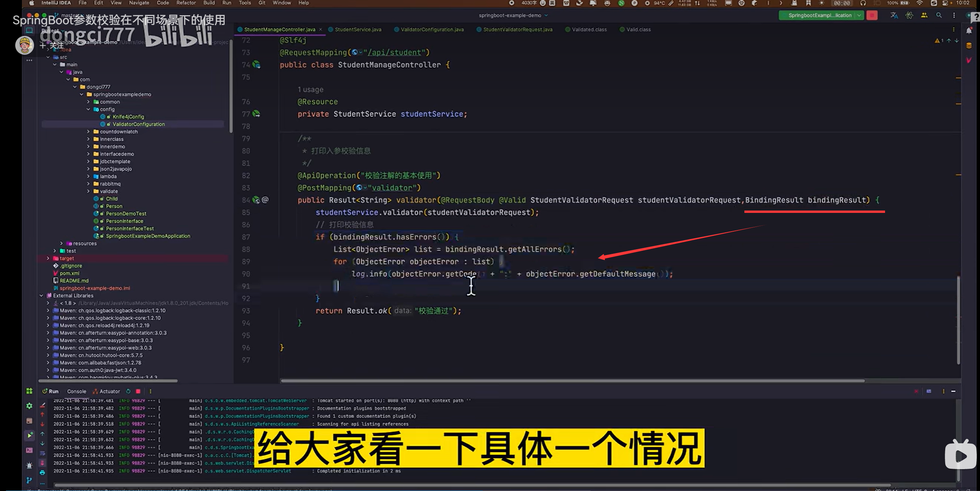Open the Translate plugin icon in toolbar
980x491 pixels.
(x=894, y=15)
